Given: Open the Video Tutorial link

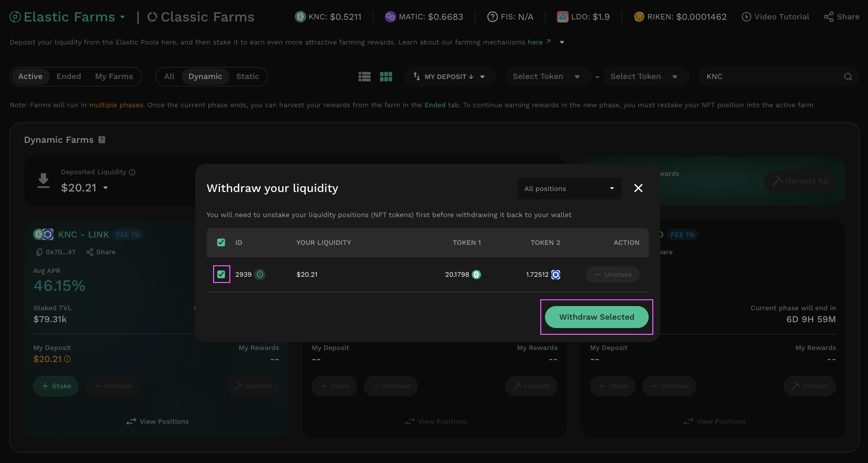Looking at the screenshot, I should coord(775,17).
